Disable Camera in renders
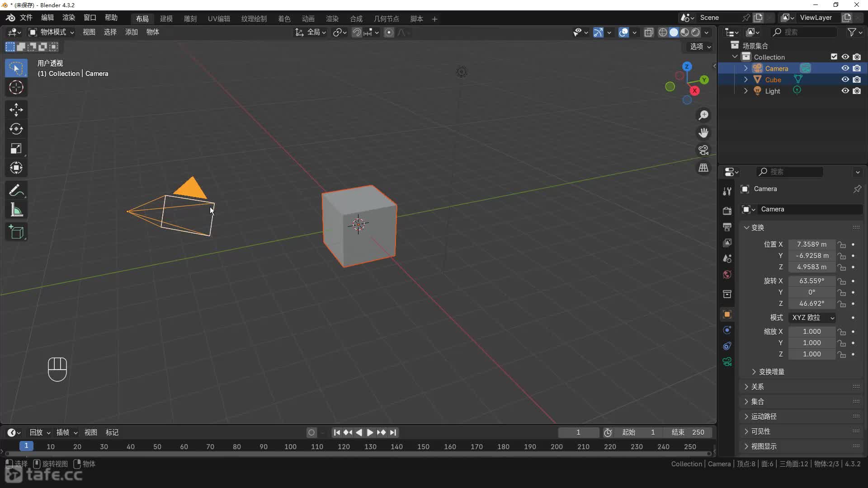868x488 pixels. [857, 68]
